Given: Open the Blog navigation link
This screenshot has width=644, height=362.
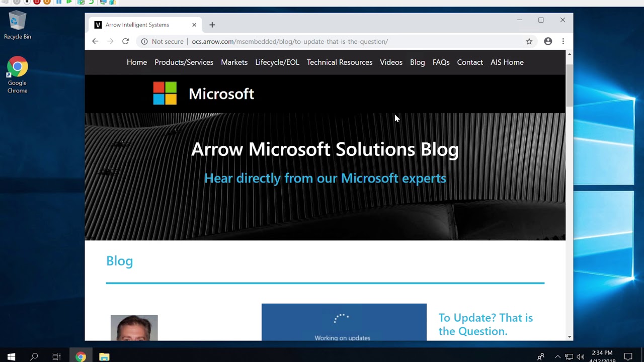Looking at the screenshot, I should coord(417,62).
